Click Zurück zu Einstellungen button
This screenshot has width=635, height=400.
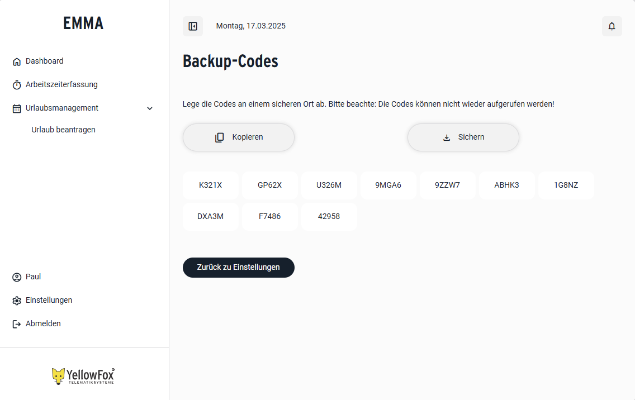[x=239, y=267]
